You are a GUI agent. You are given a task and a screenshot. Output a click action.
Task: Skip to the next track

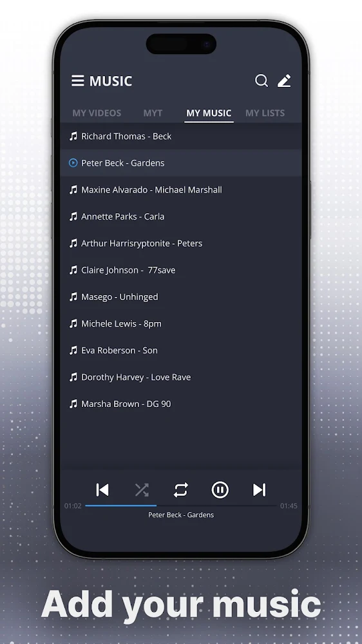[260, 489]
